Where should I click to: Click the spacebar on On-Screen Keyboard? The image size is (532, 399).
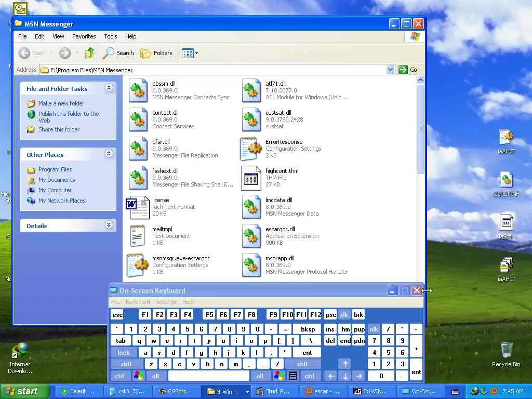[x=208, y=376]
